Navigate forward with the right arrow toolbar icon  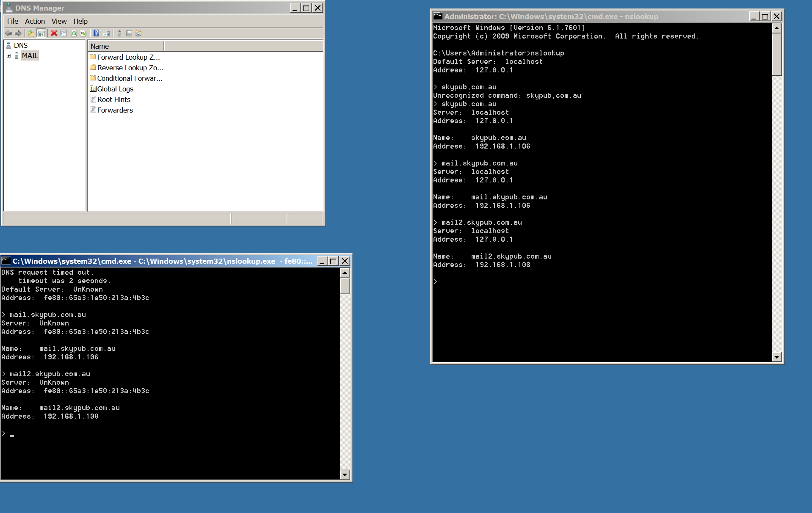click(x=18, y=33)
